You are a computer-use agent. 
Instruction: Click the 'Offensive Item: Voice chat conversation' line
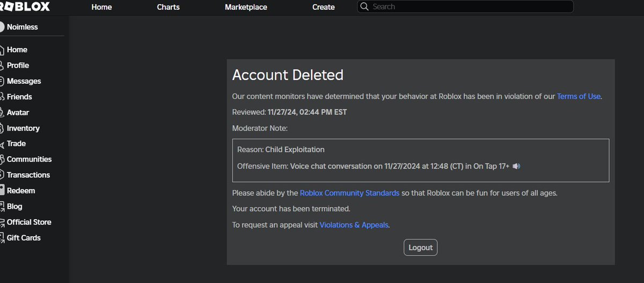click(373, 166)
